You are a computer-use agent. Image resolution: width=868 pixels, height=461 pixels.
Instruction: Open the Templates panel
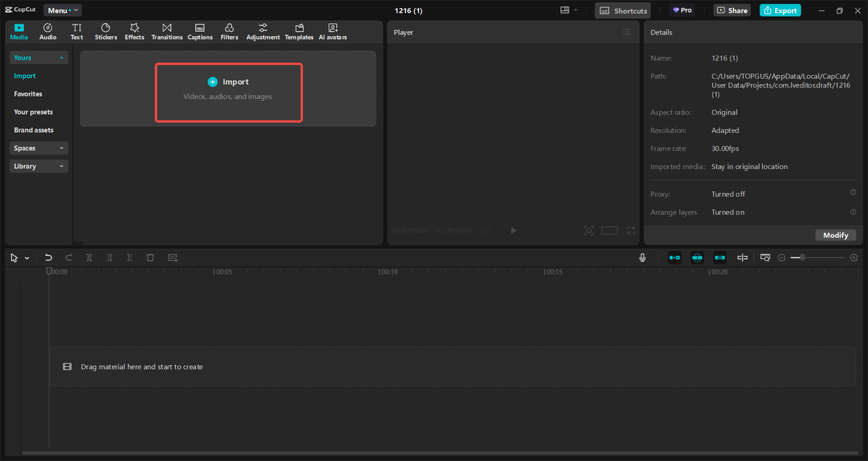click(299, 31)
